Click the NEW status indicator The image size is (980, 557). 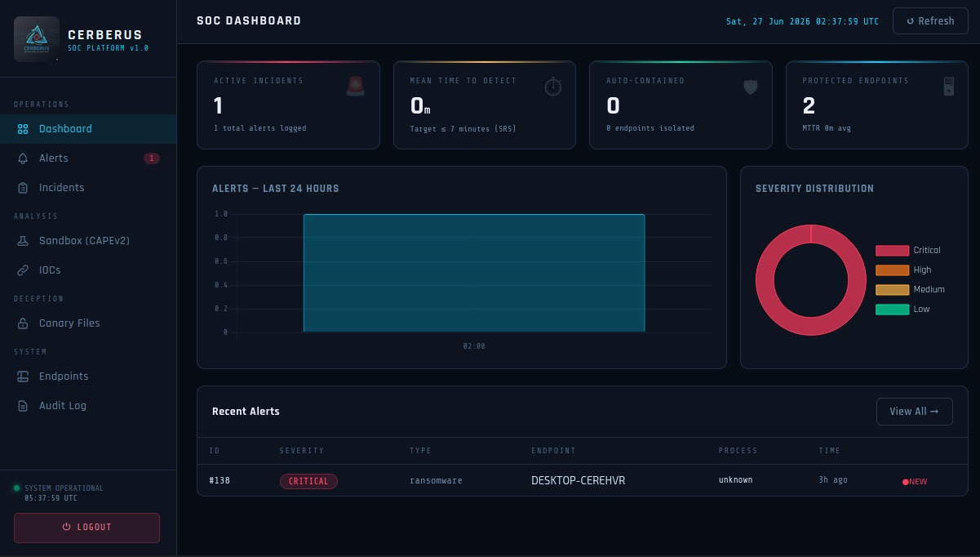pyautogui.click(x=915, y=482)
